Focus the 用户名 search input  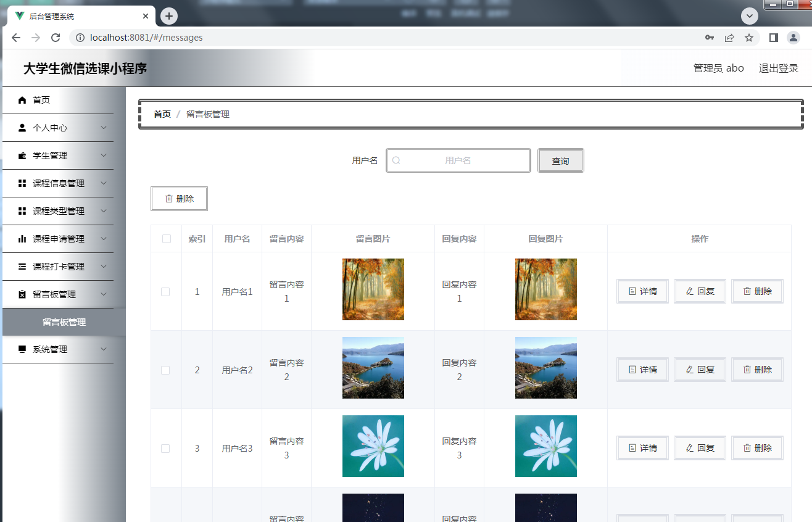point(458,160)
